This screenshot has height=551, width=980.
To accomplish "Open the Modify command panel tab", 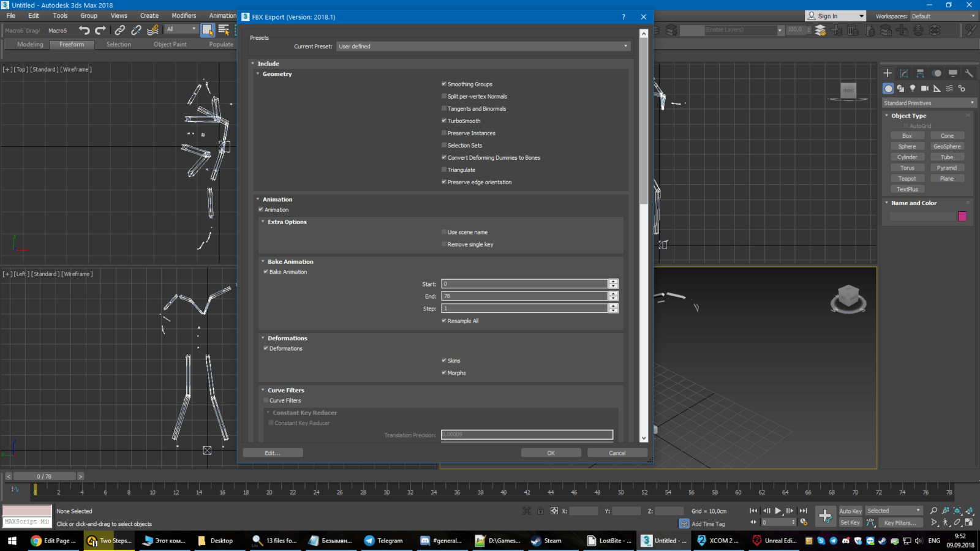I will pyautogui.click(x=904, y=73).
